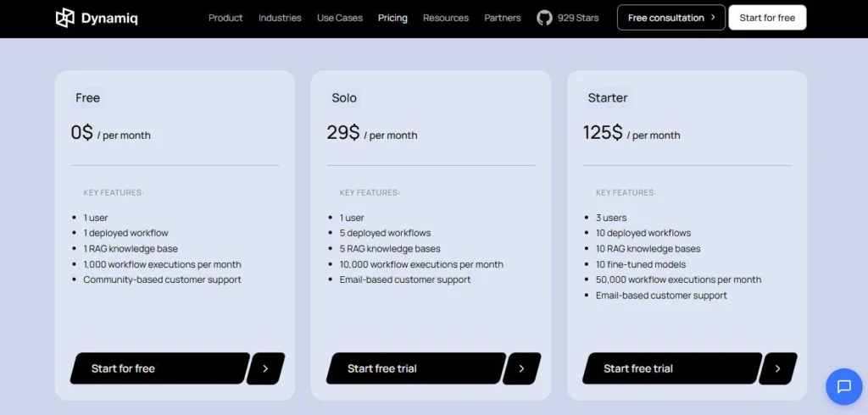Open the Use Cases menu
Viewport: 868px width, 415px height.
[x=339, y=18]
